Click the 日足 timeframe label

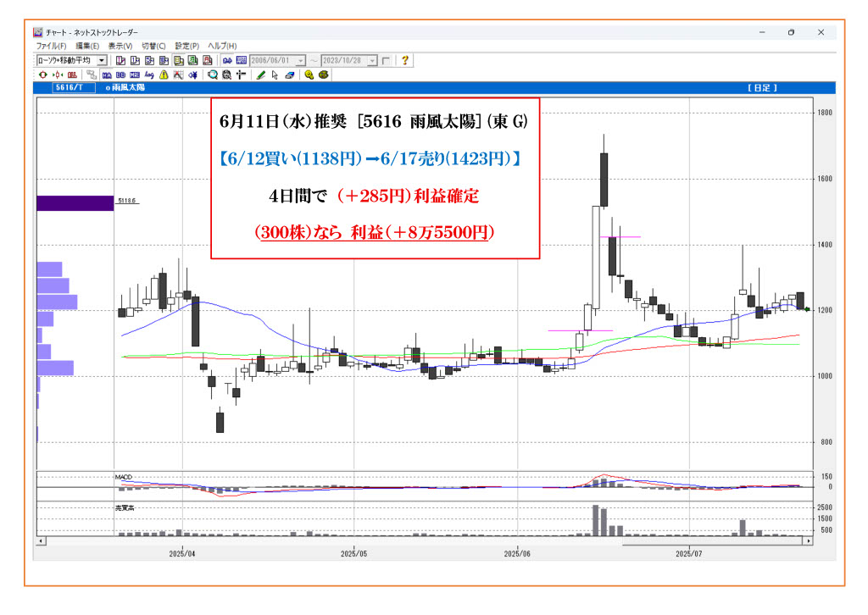point(762,87)
